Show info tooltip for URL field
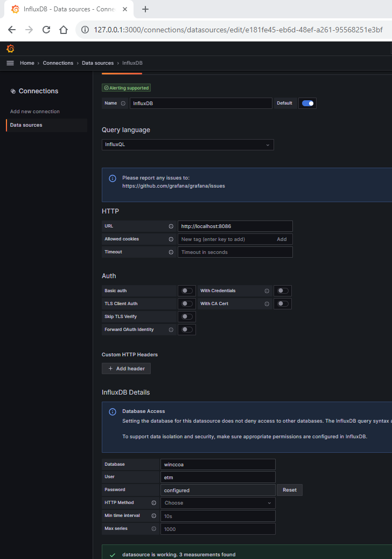 [171, 226]
